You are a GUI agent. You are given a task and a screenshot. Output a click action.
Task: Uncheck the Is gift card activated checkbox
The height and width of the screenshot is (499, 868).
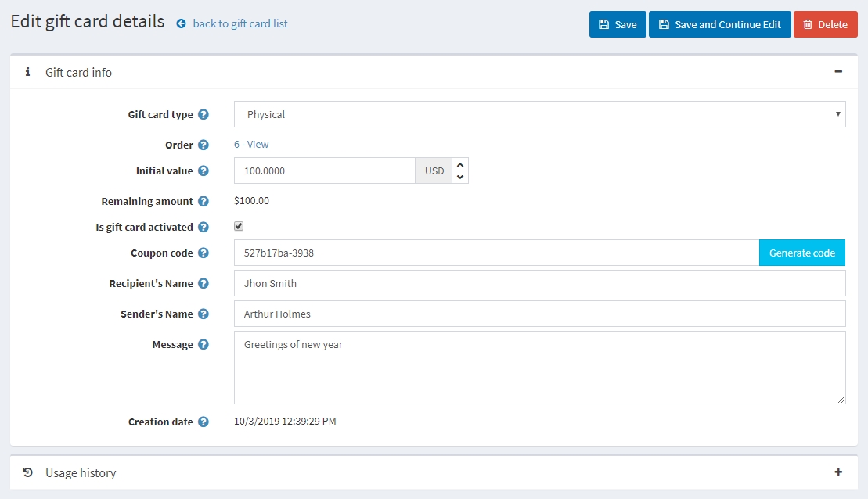[239, 227]
